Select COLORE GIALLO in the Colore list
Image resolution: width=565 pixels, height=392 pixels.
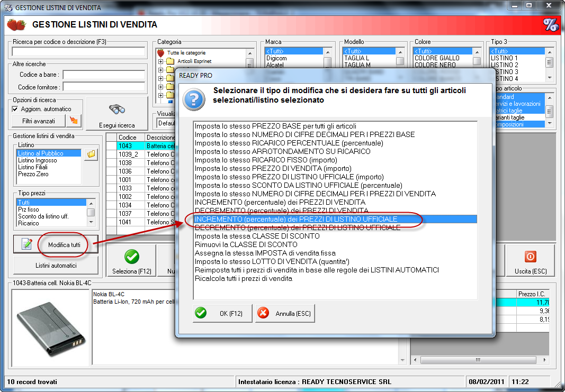pyautogui.click(x=437, y=58)
